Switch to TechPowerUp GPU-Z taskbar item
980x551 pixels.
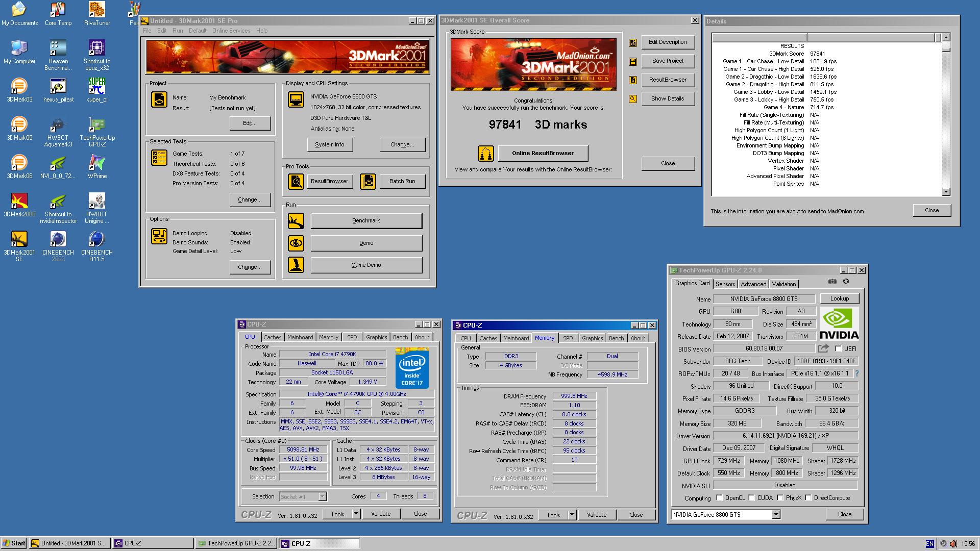pos(236,543)
